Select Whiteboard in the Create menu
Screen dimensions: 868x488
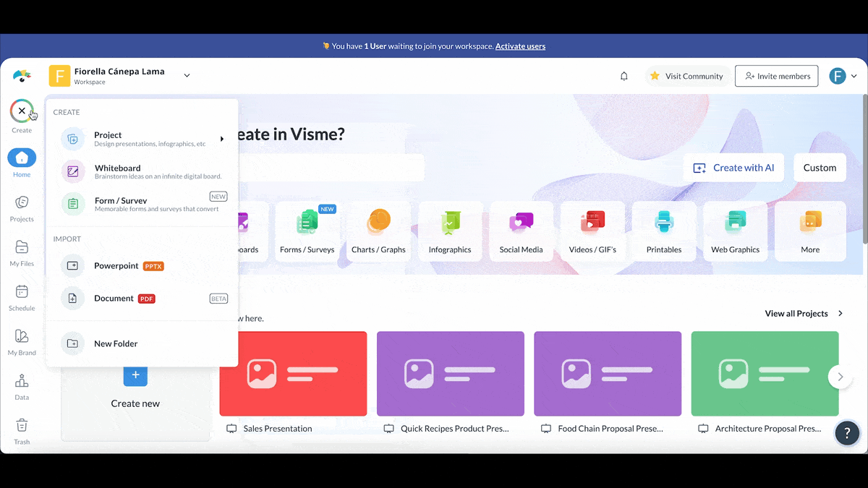click(142, 171)
